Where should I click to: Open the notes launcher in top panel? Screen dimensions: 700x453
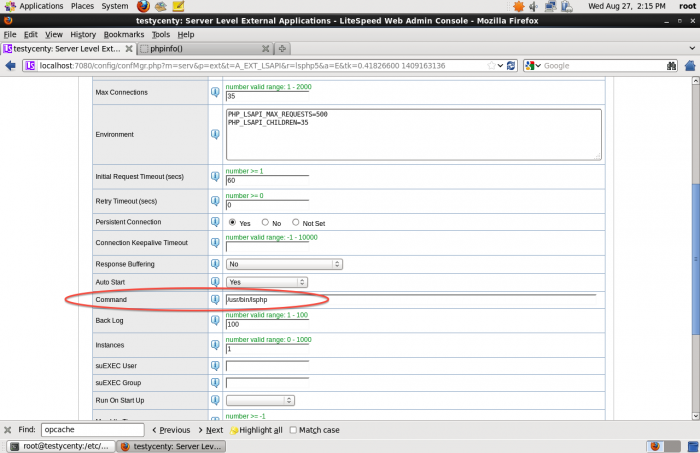[178, 6]
